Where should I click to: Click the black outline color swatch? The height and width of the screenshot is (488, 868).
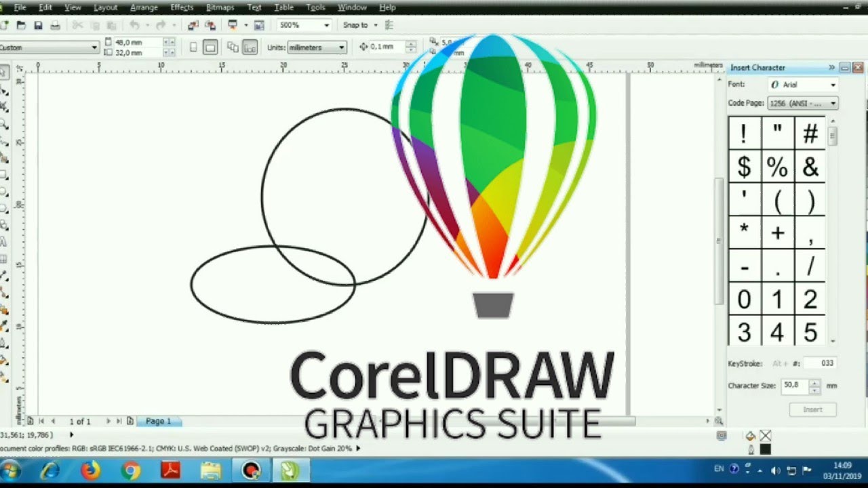[x=765, y=449]
